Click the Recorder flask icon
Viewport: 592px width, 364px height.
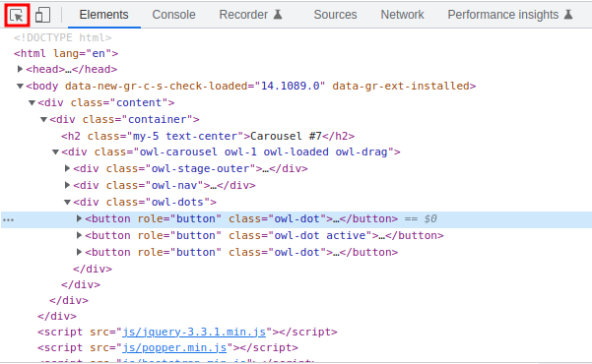[278, 15]
